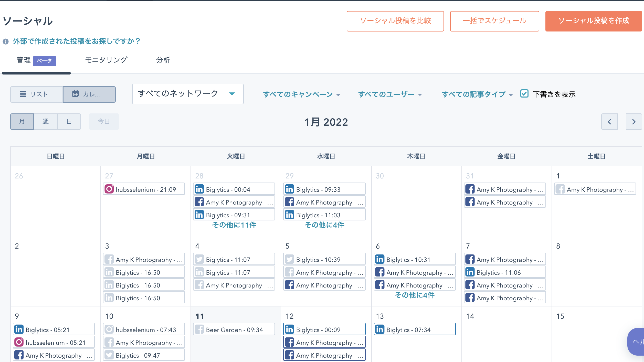Show その他に11件 posts on January 28
This screenshot has height=362, width=644.
[234, 225]
